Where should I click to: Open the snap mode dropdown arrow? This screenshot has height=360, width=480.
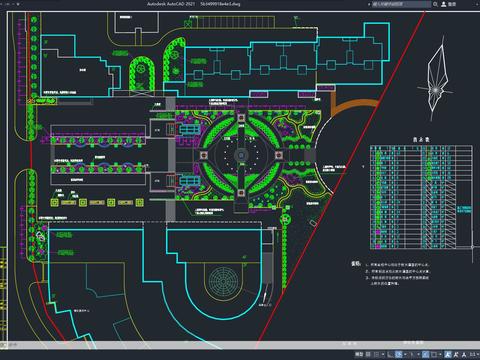[383, 354]
